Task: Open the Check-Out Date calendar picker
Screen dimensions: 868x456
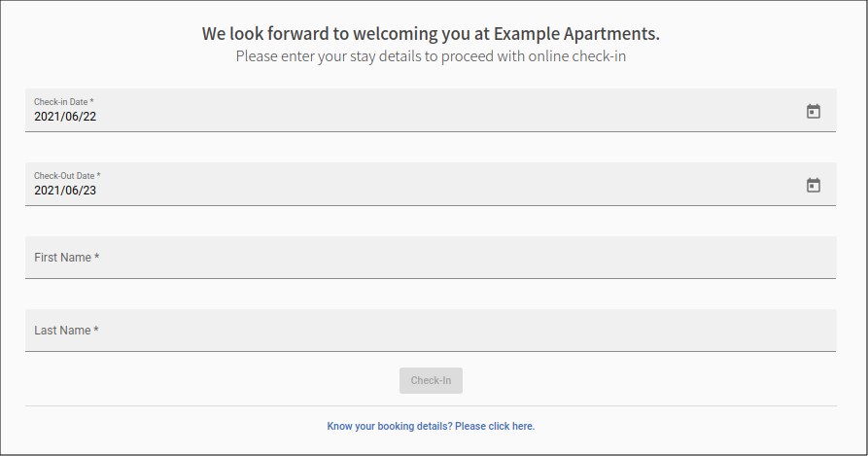Action: (813, 185)
